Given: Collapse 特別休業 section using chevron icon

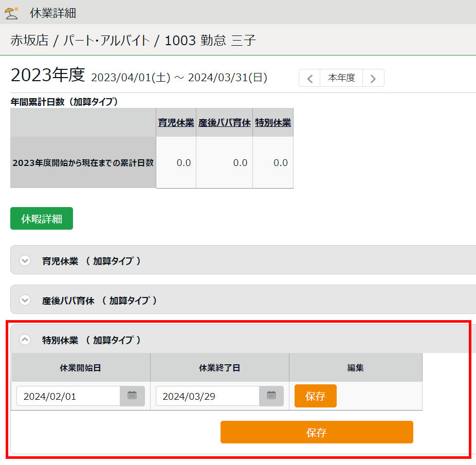Looking at the screenshot, I should [25, 340].
